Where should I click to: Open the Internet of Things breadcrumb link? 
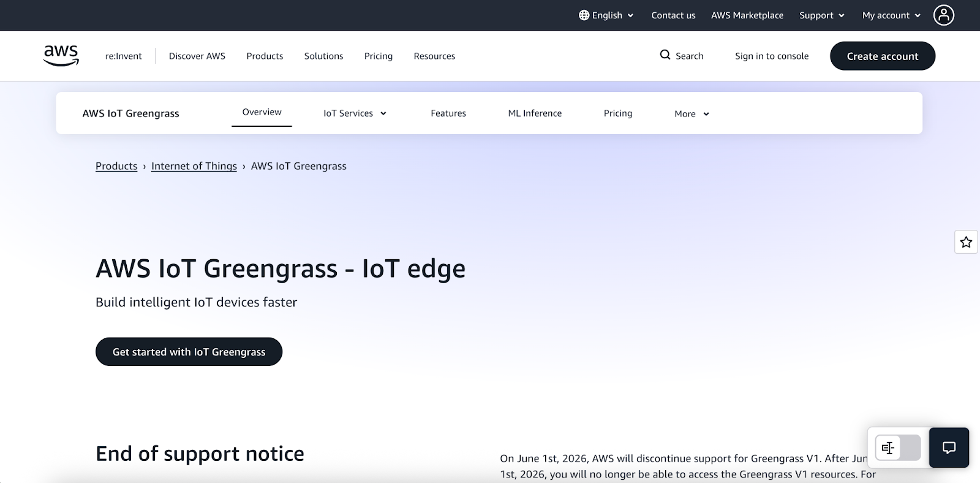pyautogui.click(x=194, y=166)
